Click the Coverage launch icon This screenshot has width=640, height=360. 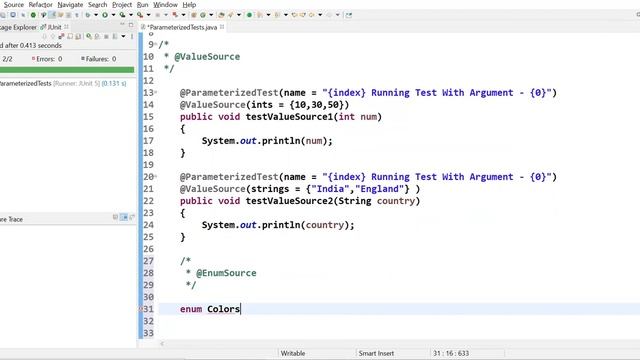(122, 15)
